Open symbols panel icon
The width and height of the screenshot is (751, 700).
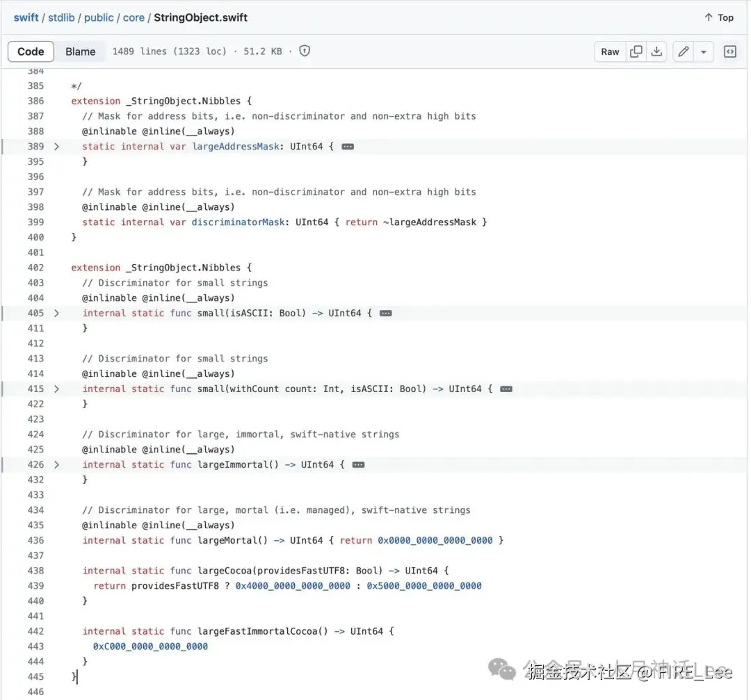tap(730, 51)
